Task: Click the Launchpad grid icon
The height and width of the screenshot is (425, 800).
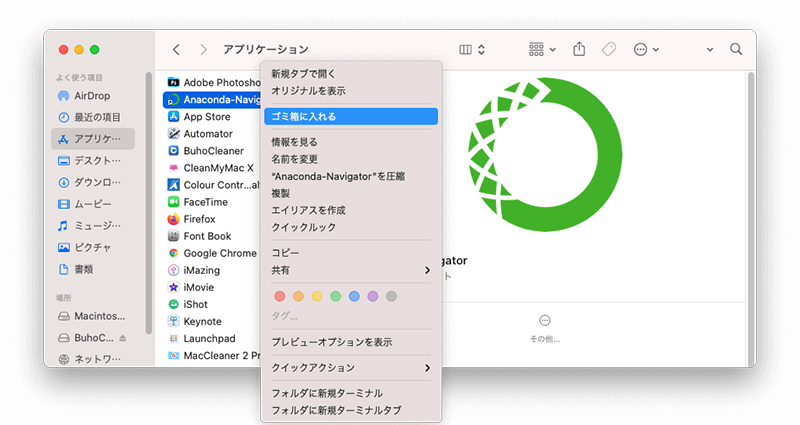Action: coord(173,338)
